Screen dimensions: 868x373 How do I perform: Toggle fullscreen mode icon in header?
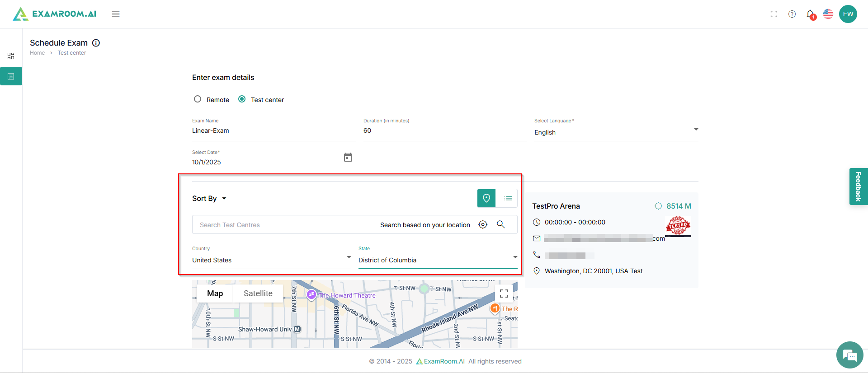click(774, 14)
